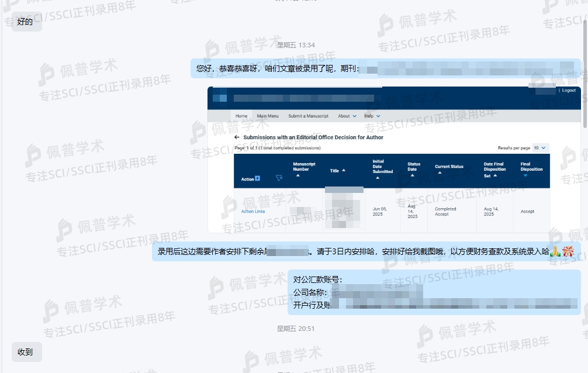Click the Action plus expand icon
The image size is (588, 373).
tap(257, 178)
